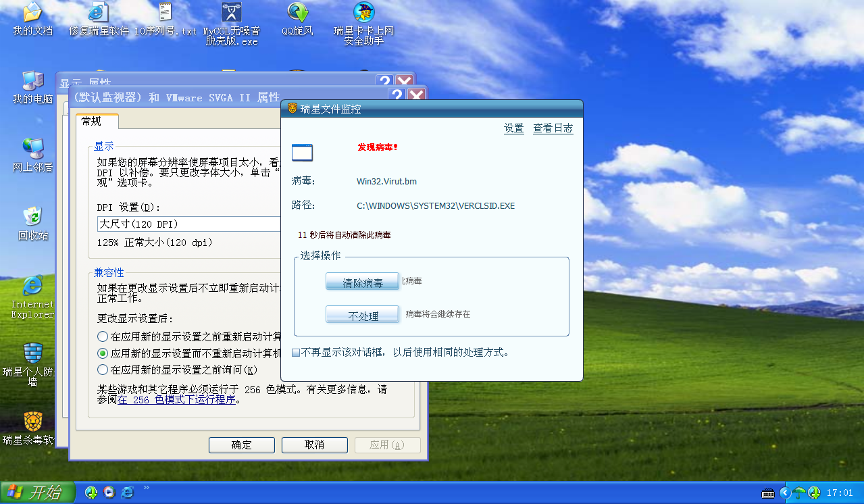Viewport: 864px width, 504px height.
Task: Click the lion icon in 瑞星文件监控 title bar
Action: point(293,108)
